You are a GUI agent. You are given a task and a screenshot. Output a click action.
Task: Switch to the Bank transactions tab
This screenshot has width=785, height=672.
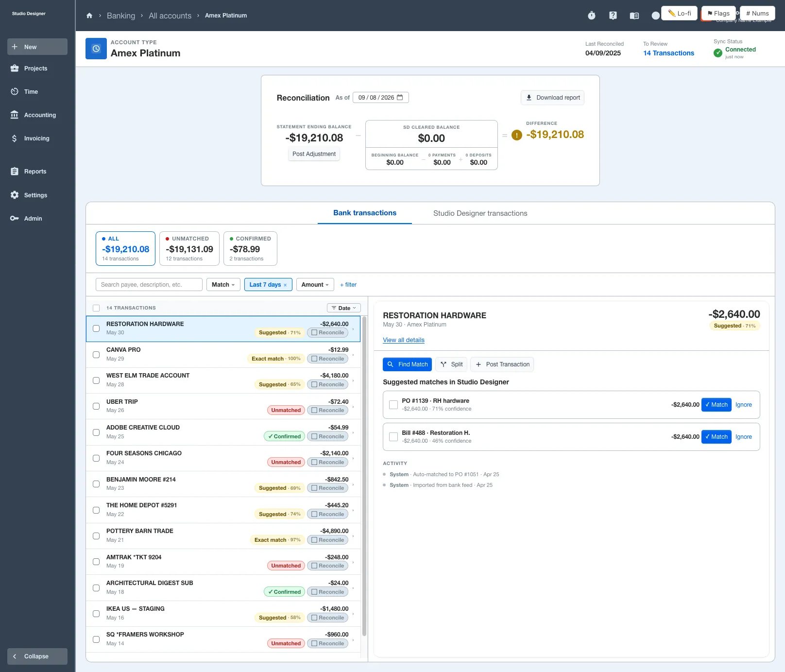pyautogui.click(x=365, y=213)
